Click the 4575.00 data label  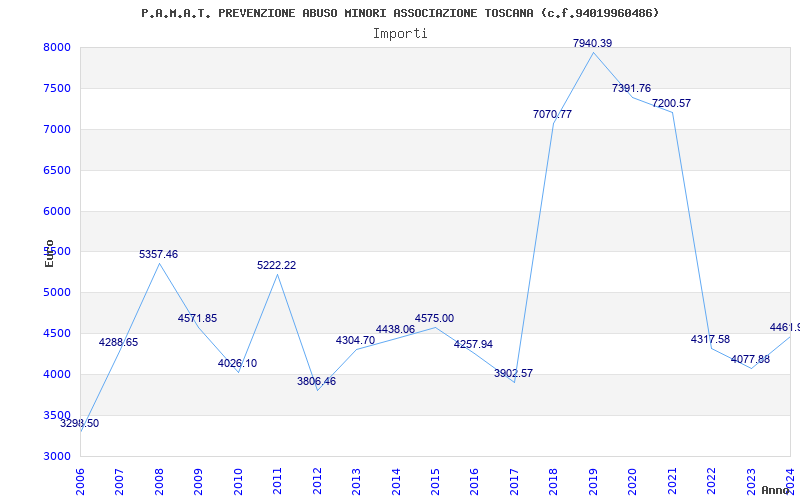434,318
